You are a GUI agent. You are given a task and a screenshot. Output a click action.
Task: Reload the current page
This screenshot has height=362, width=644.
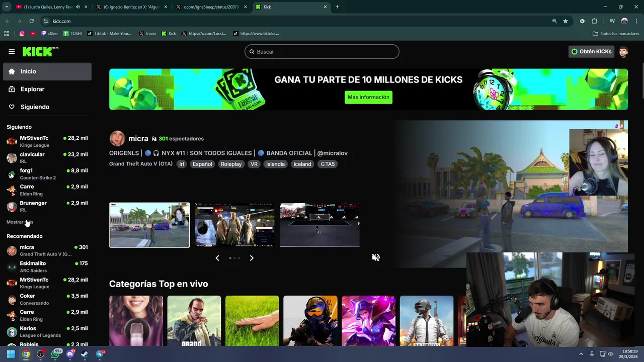point(31,21)
